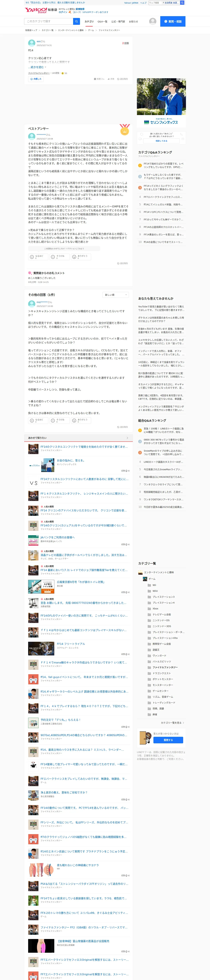Click the blue 質問・相談 button
Image resolution: width=210 pixels, height=980 pixels.
173,21
